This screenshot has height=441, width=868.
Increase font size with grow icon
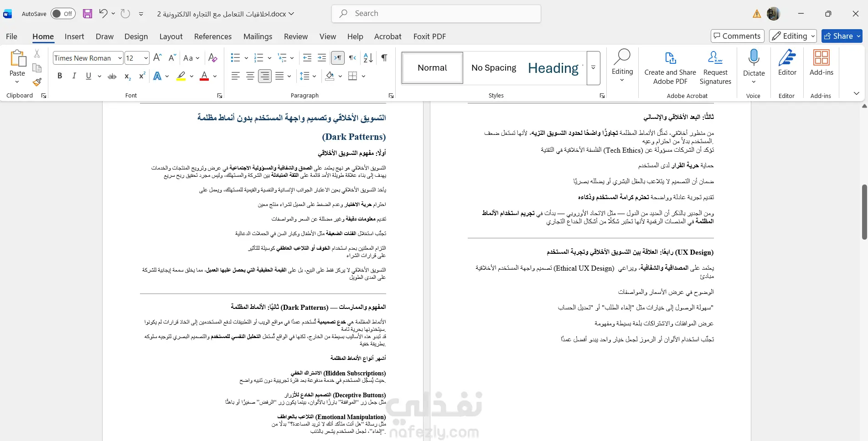(x=158, y=58)
